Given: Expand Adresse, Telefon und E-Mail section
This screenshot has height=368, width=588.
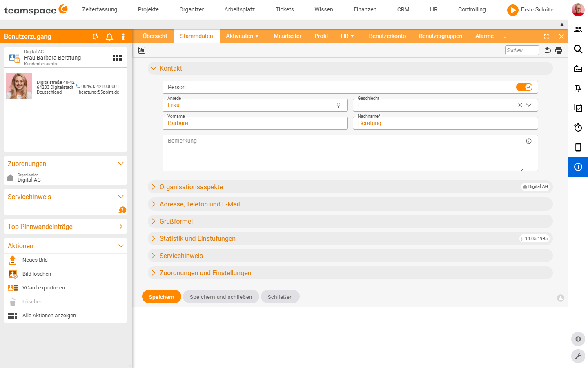Looking at the screenshot, I should (x=350, y=204).
